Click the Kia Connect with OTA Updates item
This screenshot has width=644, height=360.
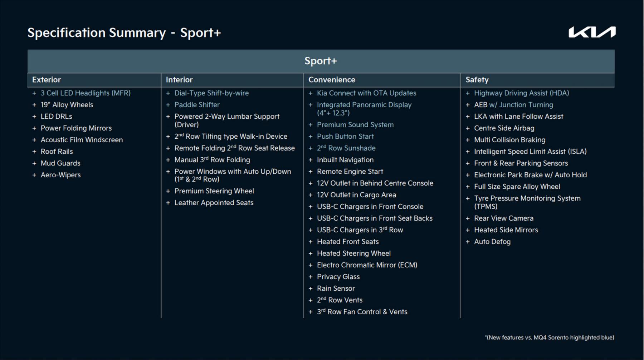coord(366,93)
